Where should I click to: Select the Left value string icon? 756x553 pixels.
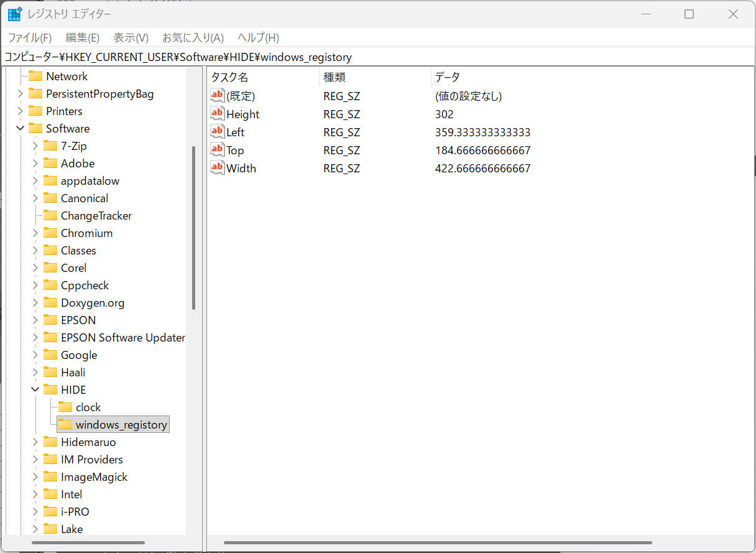(x=217, y=132)
